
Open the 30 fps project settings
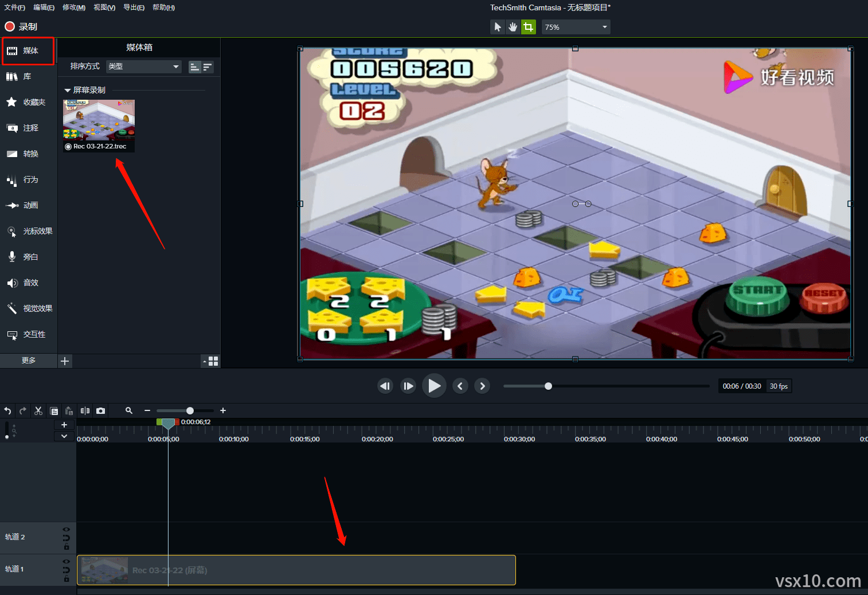click(x=779, y=386)
